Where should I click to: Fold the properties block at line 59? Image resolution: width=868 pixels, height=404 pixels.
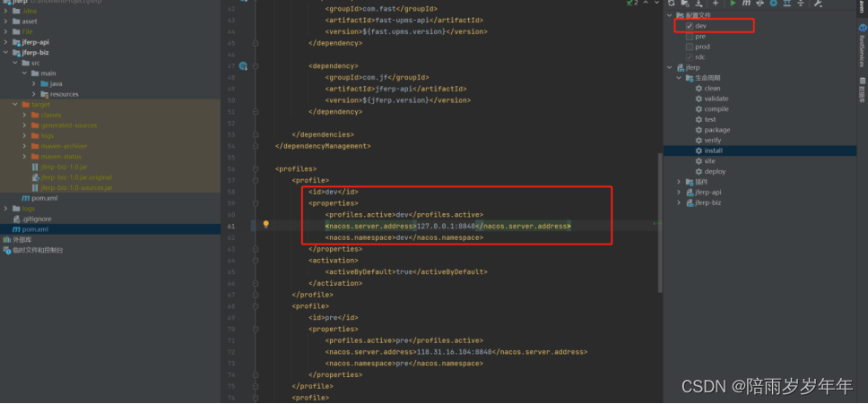[256, 202]
